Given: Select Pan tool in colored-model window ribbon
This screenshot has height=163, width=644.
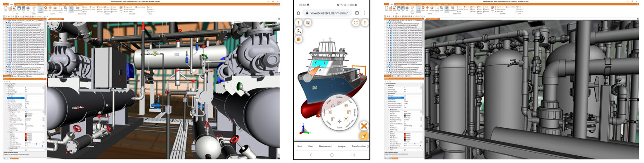Looking at the screenshot, I should [x=50, y=9].
